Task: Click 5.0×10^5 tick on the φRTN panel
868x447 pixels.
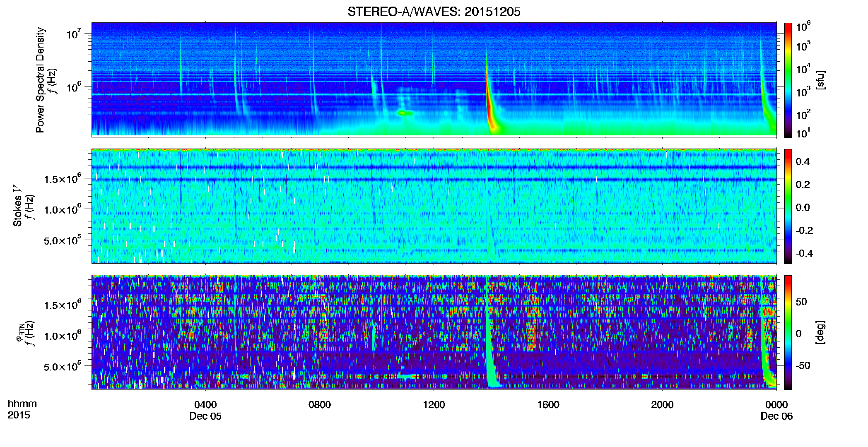Action: 63,367
